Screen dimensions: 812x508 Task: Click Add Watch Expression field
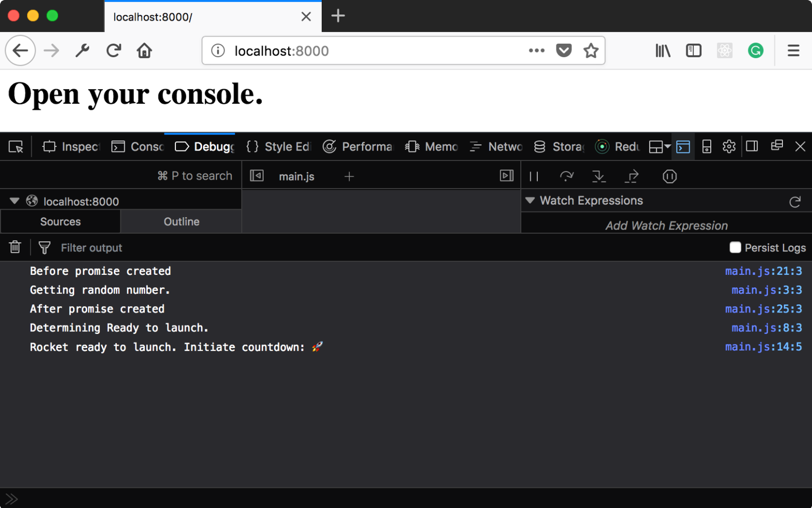coord(666,226)
